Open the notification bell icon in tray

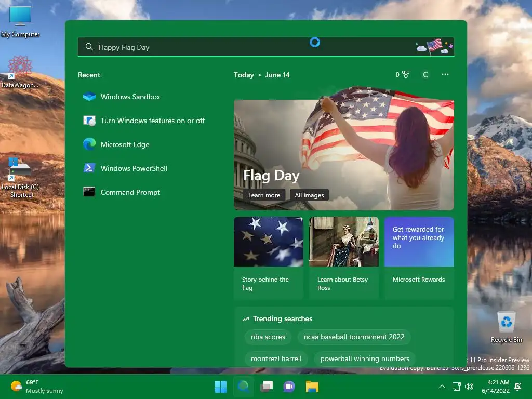518,387
